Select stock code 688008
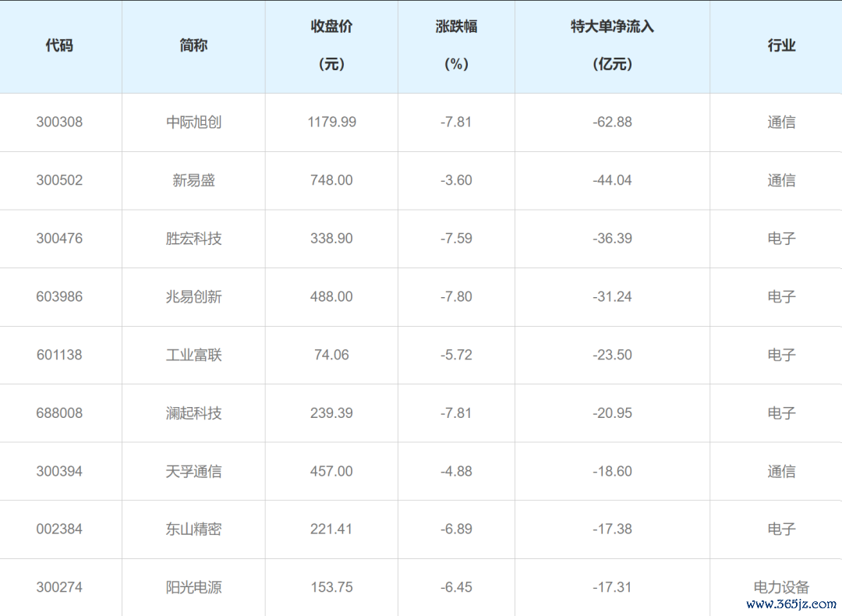This screenshot has height=616, width=842. [x=59, y=413]
